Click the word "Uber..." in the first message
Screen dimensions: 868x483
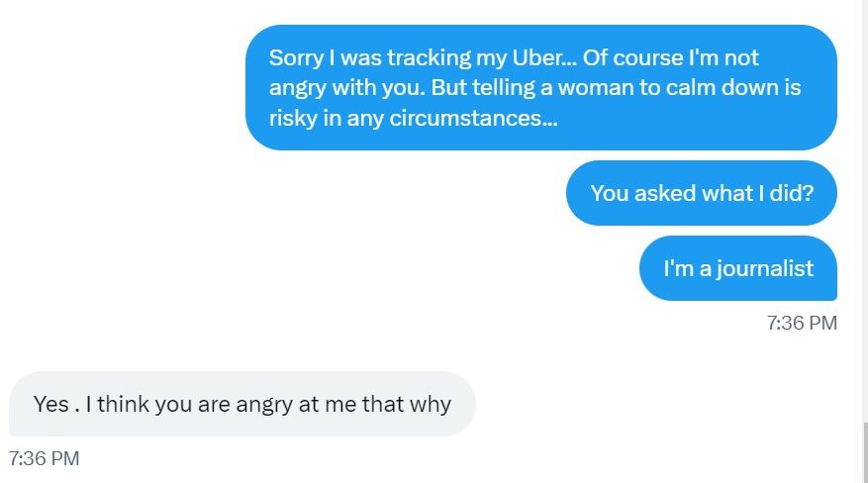[544, 57]
